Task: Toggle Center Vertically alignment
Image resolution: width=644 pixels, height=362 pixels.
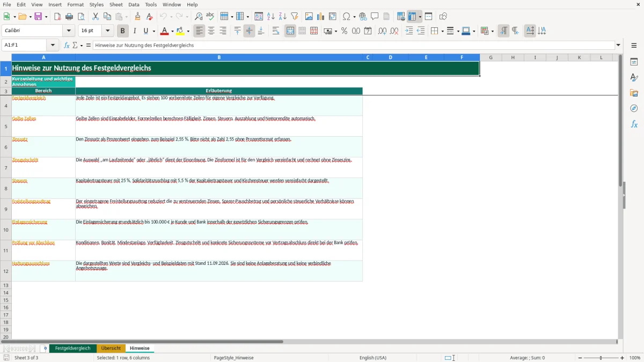Action: click(249, 31)
